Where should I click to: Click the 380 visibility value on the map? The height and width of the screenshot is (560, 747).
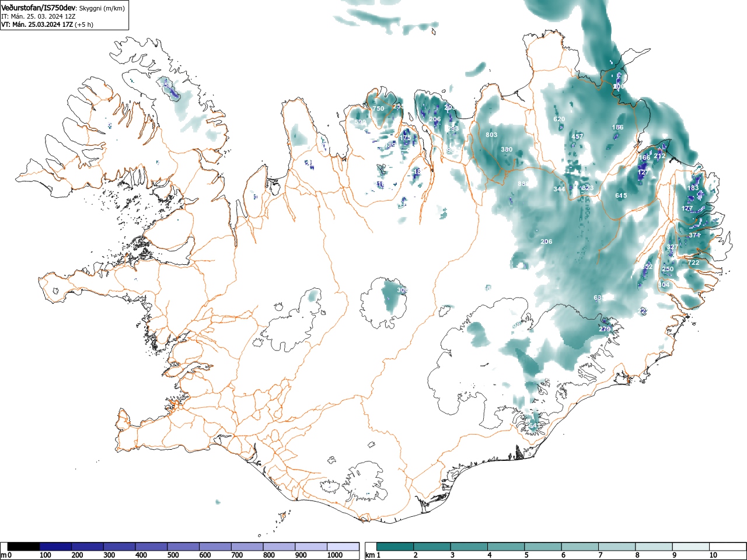507,149
